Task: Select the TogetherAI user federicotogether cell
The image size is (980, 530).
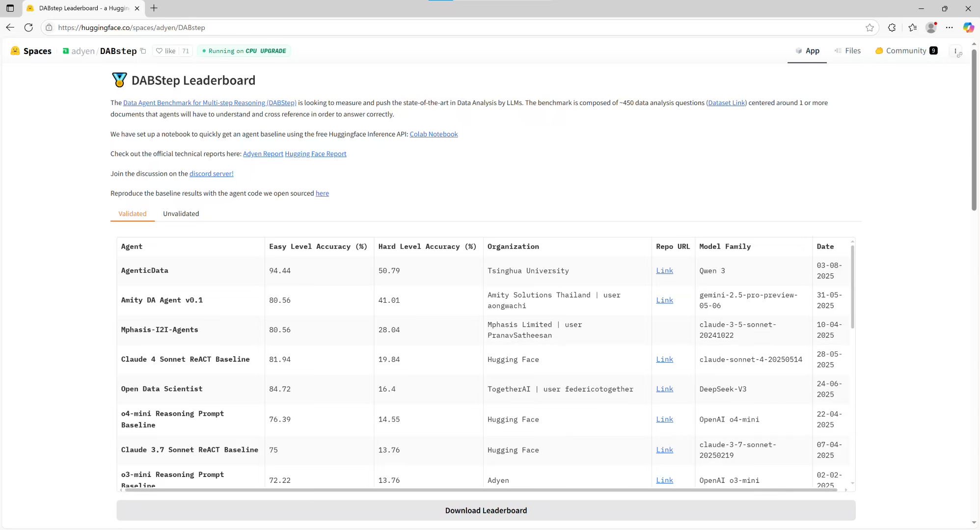Action: (x=567, y=389)
